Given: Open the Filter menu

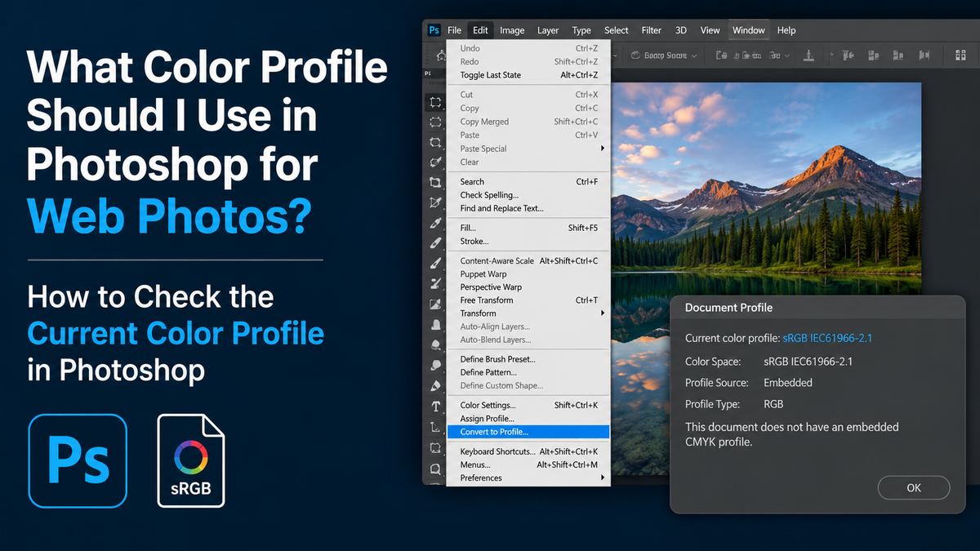Looking at the screenshot, I should coord(652,30).
